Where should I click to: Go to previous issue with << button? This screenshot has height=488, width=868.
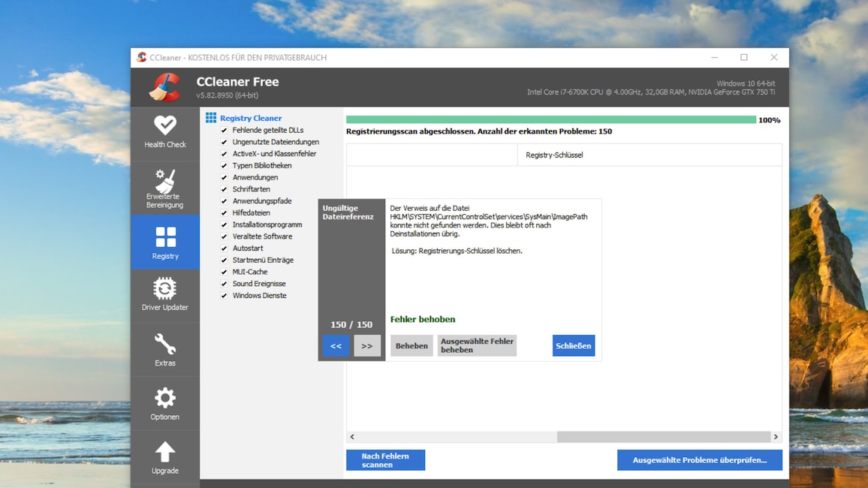point(336,346)
